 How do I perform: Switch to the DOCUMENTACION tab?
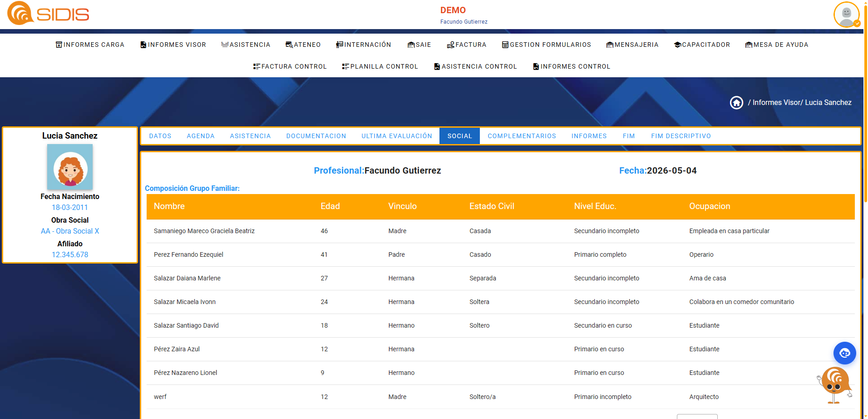click(316, 136)
